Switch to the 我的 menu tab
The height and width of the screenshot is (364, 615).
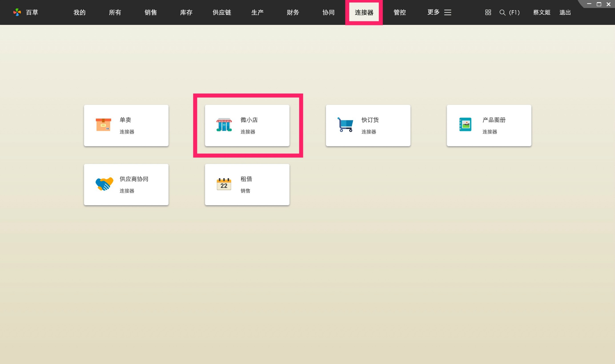click(x=79, y=12)
